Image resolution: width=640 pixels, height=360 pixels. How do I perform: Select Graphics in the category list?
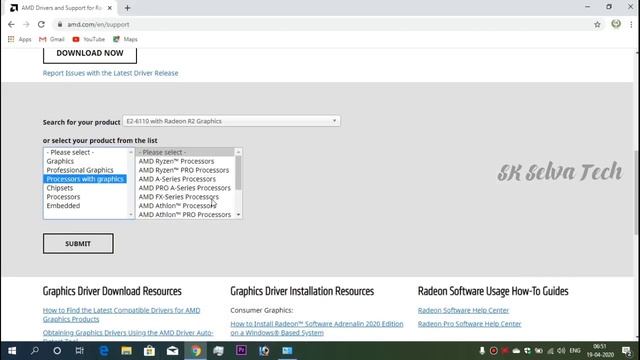pyautogui.click(x=60, y=161)
